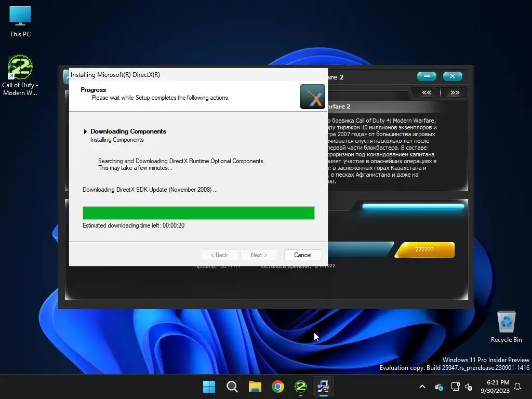Open the OneDrive cloud tray icon
This screenshot has height=399, width=532.
click(x=439, y=387)
